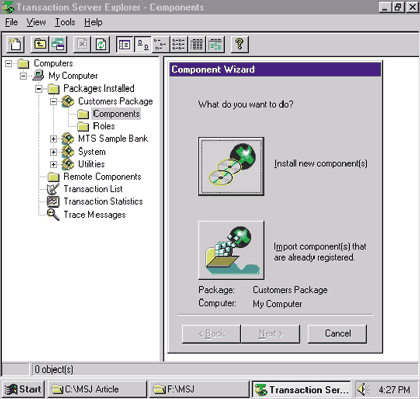Click the "Import component(s) that are already registered" text
The image size is (420, 399).
(x=320, y=252)
